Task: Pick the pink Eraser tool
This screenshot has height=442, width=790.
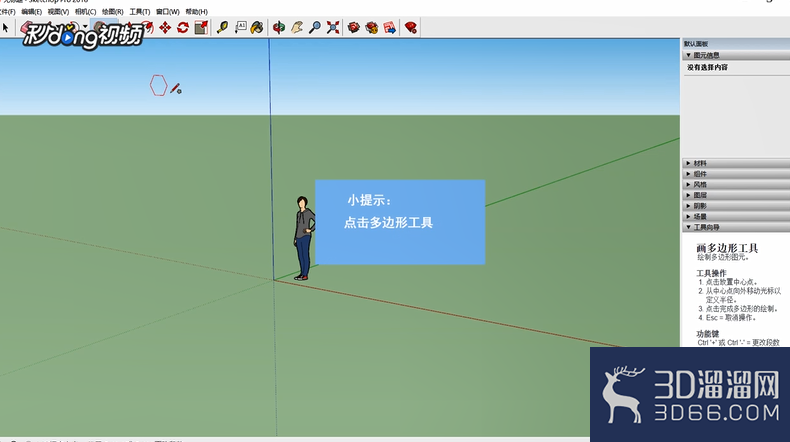Action: (x=26, y=27)
